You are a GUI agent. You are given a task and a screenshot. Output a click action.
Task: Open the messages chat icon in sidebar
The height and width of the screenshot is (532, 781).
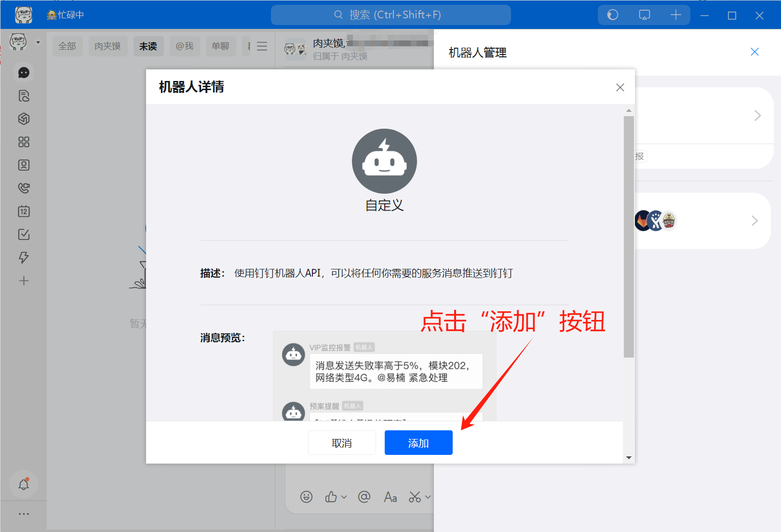tap(24, 73)
